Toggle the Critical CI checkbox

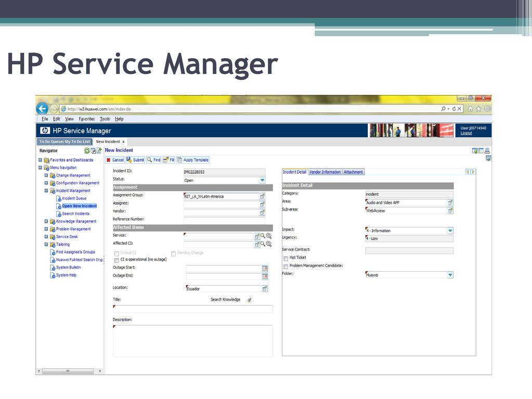117,254
